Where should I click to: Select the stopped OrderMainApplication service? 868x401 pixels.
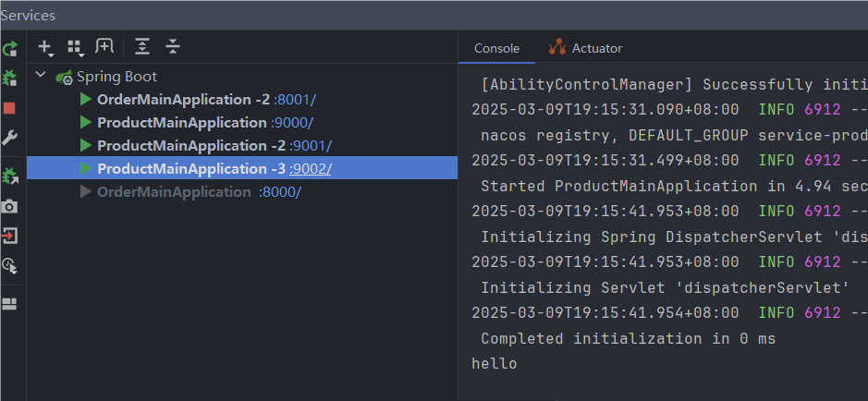click(174, 192)
